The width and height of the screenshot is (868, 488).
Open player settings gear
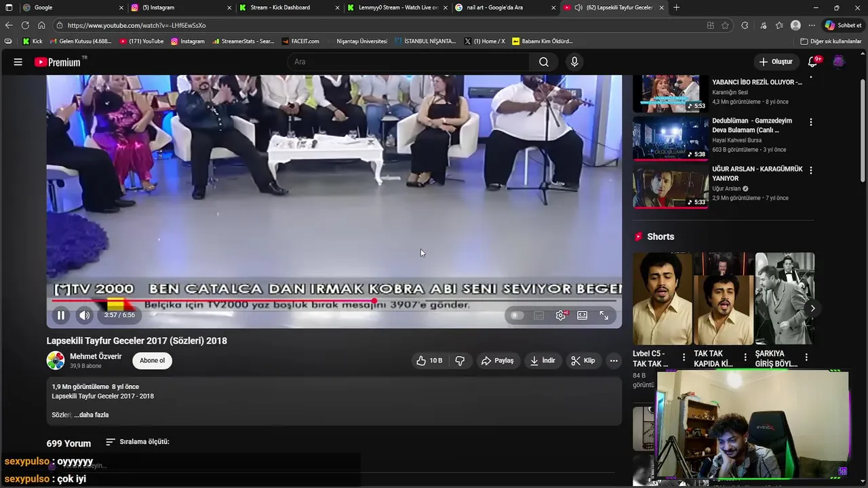point(561,315)
